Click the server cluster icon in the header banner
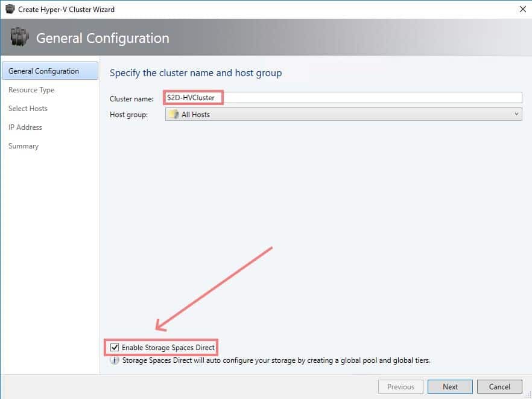This screenshot has height=399, width=532. 19,37
